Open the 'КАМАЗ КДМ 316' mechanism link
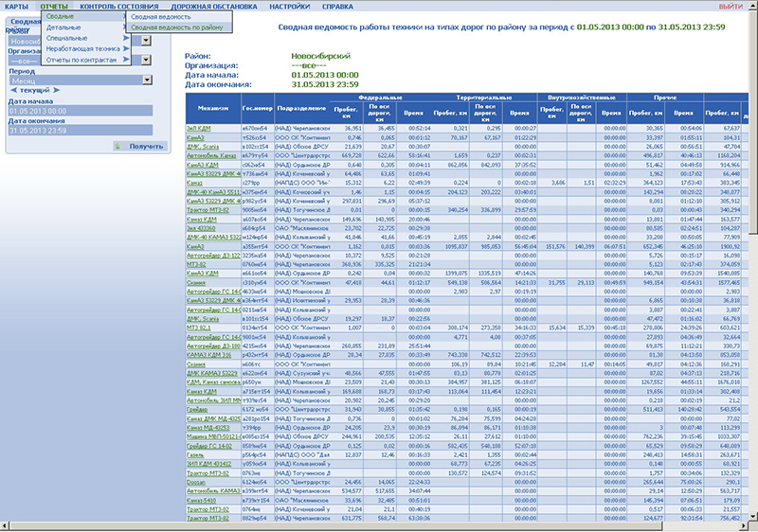This screenshot has height=532, width=758. (x=208, y=355)
